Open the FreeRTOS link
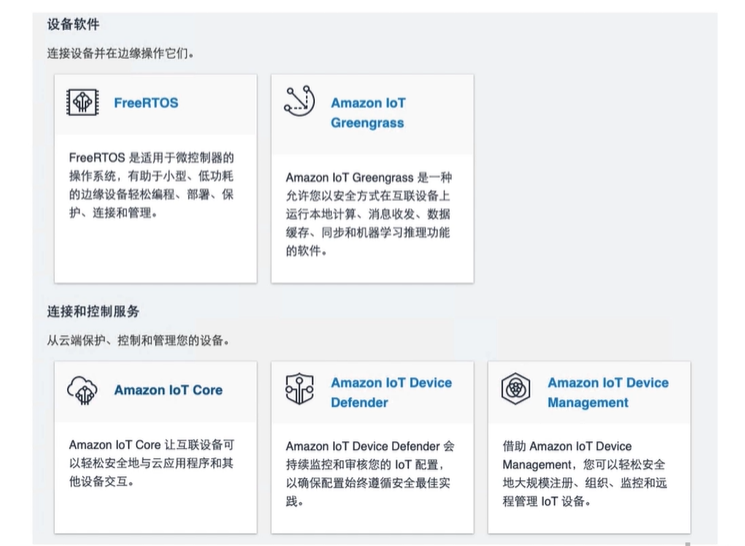Viewport: 745px width, 546px height. tap(146, 103)
